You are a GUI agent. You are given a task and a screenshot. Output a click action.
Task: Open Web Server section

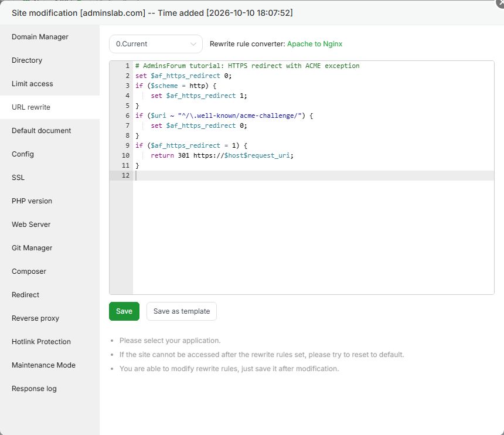pyautogui.click(x=31, y=225)
